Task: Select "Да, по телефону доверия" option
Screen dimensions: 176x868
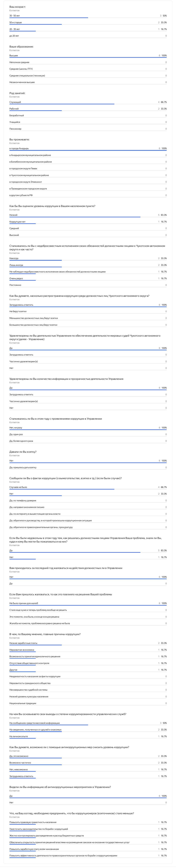Action: (x=23, y=500)
